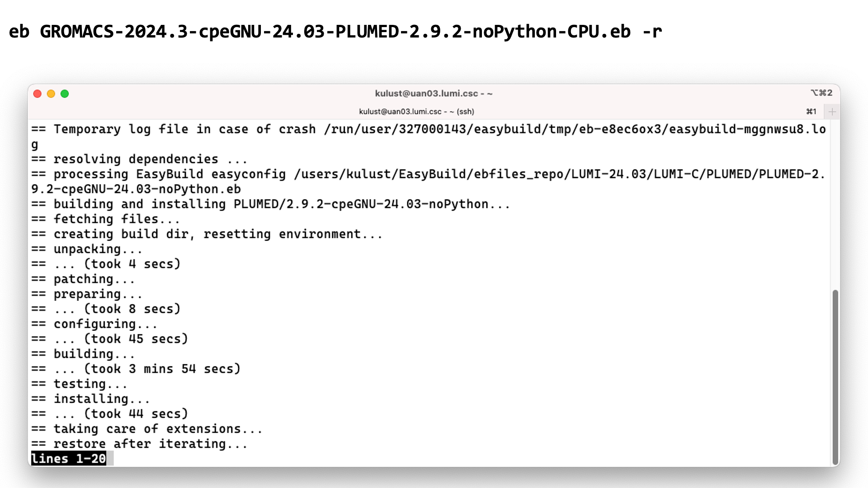Open new terminal tab with plus icon
The height and width of the screenshot is (488, 868).
832,112
